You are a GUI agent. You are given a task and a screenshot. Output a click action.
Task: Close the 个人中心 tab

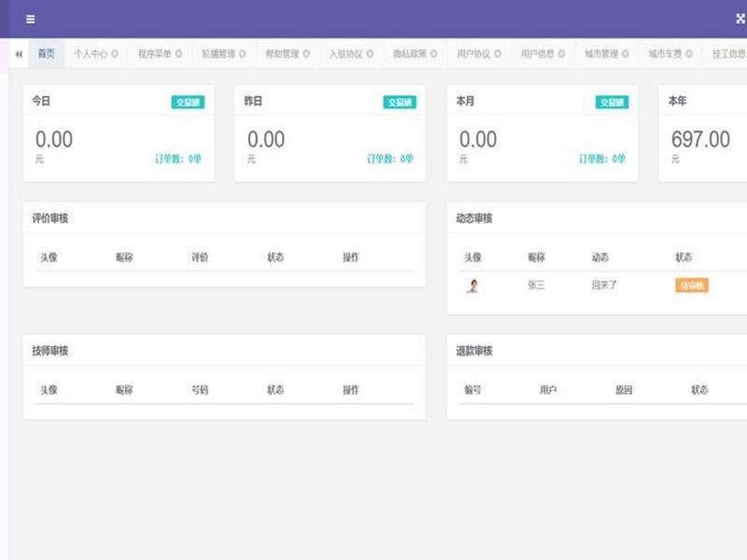click(x=115, y=54)
